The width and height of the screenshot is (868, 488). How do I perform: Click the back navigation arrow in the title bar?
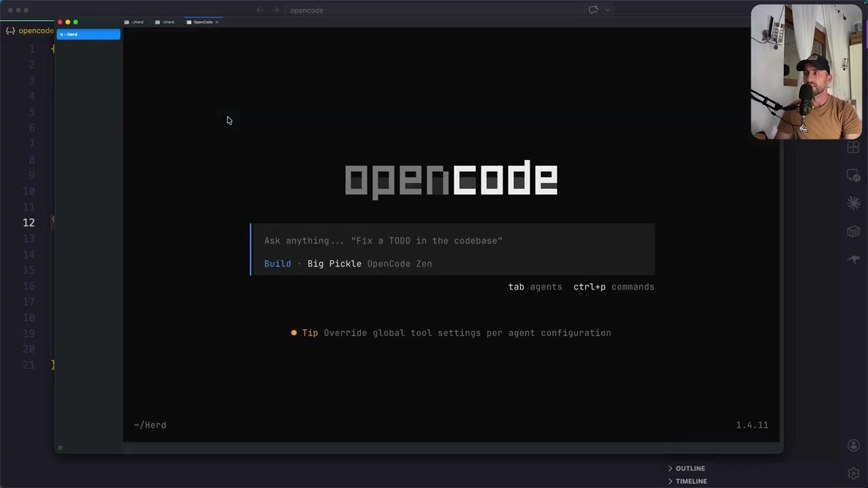260,10
